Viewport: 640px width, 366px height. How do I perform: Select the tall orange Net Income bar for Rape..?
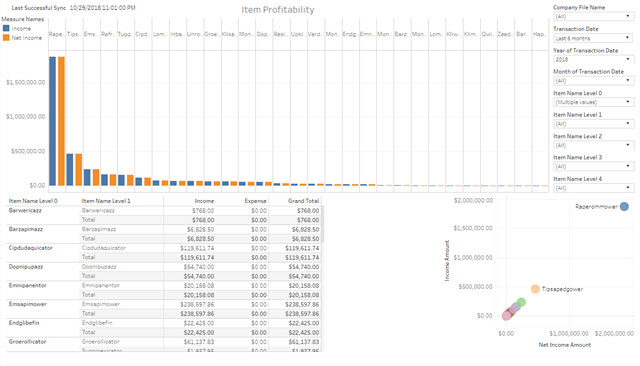pos(61,121)
